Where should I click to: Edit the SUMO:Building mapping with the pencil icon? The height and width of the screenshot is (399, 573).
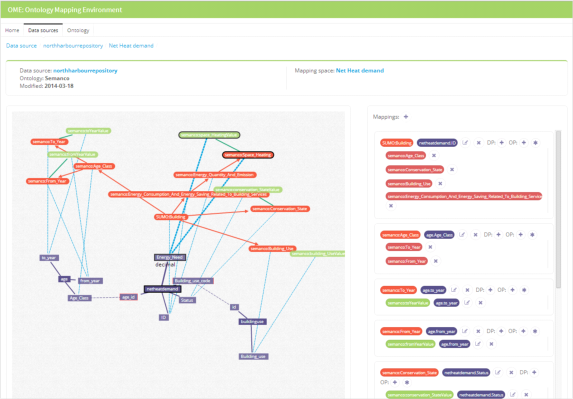click(x=465, y=143)
